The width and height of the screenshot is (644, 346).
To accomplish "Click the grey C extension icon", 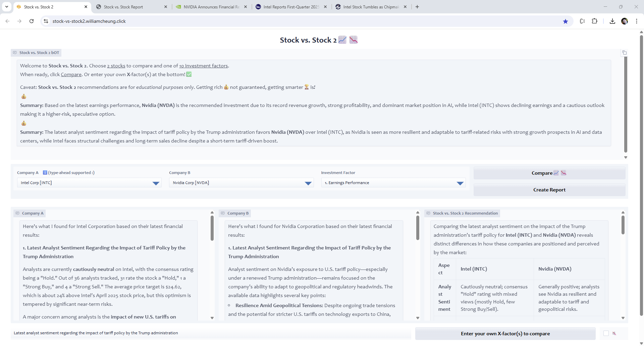I will tap(582, 21).
